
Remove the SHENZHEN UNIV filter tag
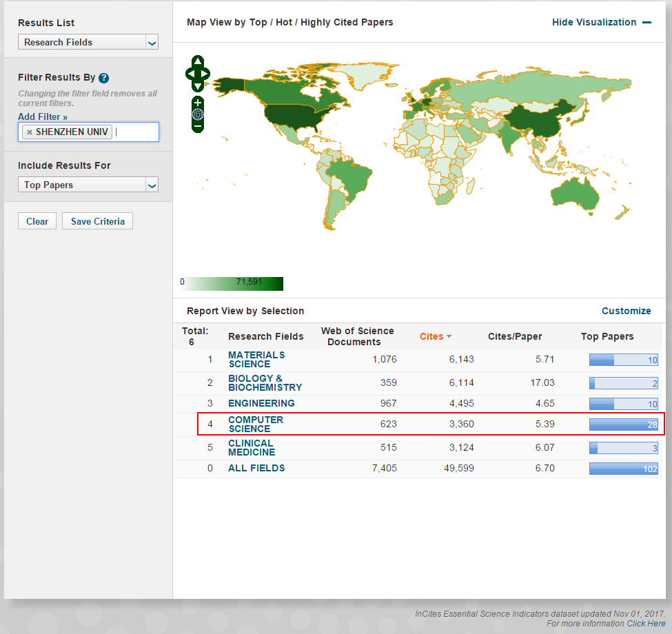point(30,132)
